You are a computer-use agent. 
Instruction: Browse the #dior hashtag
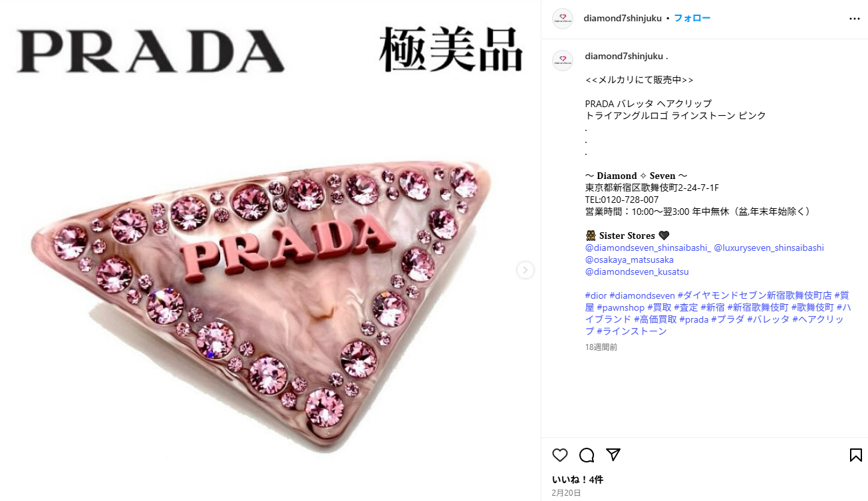point(596,295)
